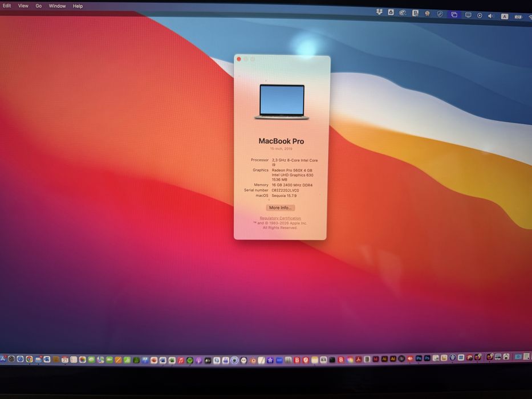Image resolution: width=532 pixels, height=399 pixels.
Task: Click the 'MacBook Pro' title text
Action: click(281, 141)
